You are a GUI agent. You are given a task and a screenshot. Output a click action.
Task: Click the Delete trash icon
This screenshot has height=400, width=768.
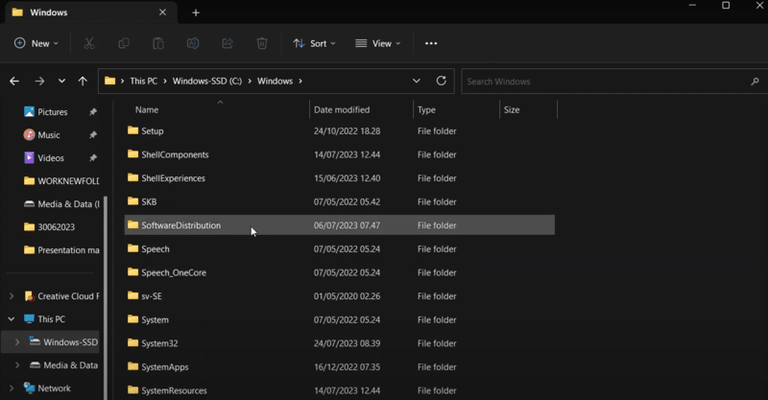(262, 44)
